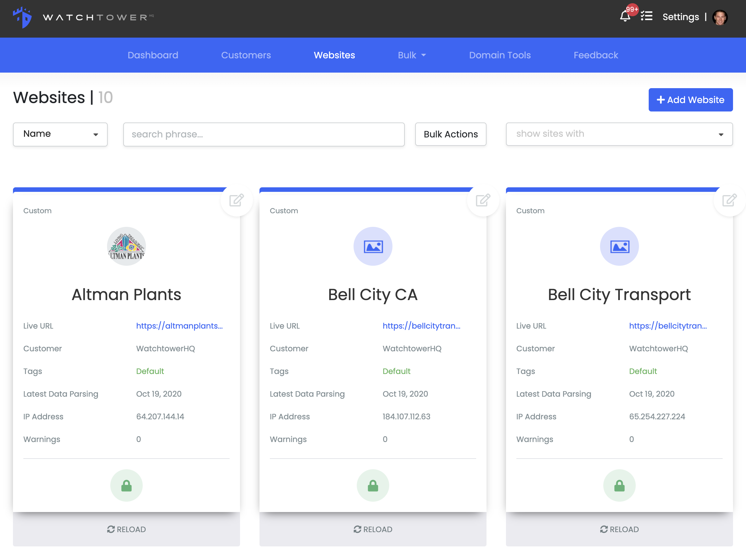Click the Default tag on Bell City Transport
The width and height of the screenshot is (746, 560).
pos(643,371)
